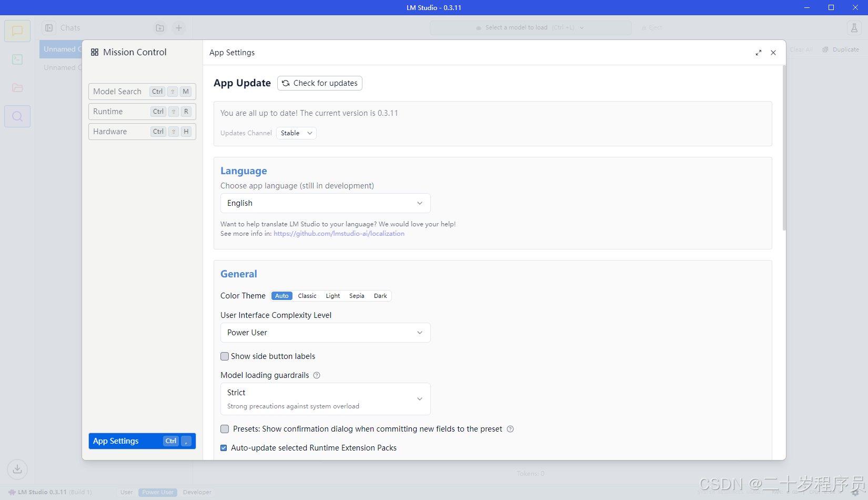Image resolution: width=868 pixels, height=500 pixels.
Task: Switch to Developer mode in status bar
Action: pos(197,493)
